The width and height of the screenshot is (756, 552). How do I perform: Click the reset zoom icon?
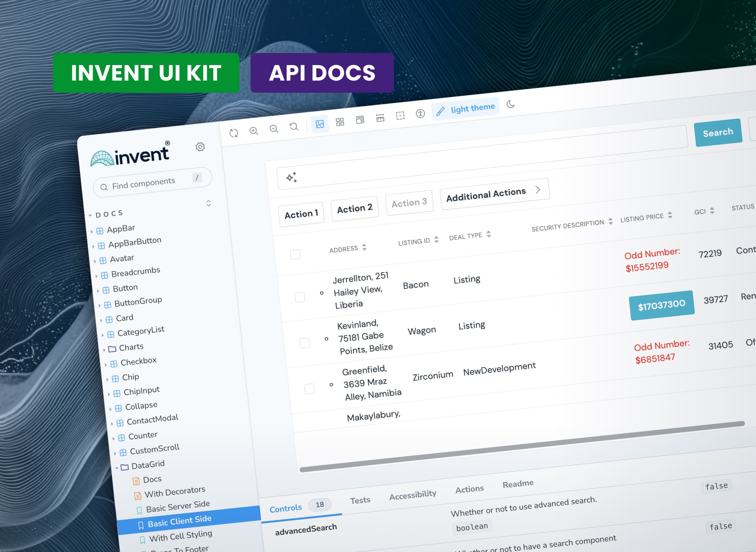tap(294, 127)
